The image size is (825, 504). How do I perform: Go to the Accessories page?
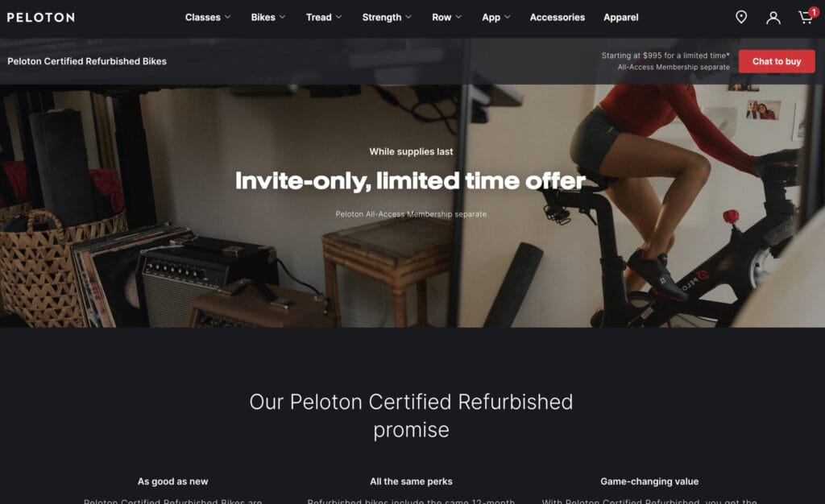[558, 18]
